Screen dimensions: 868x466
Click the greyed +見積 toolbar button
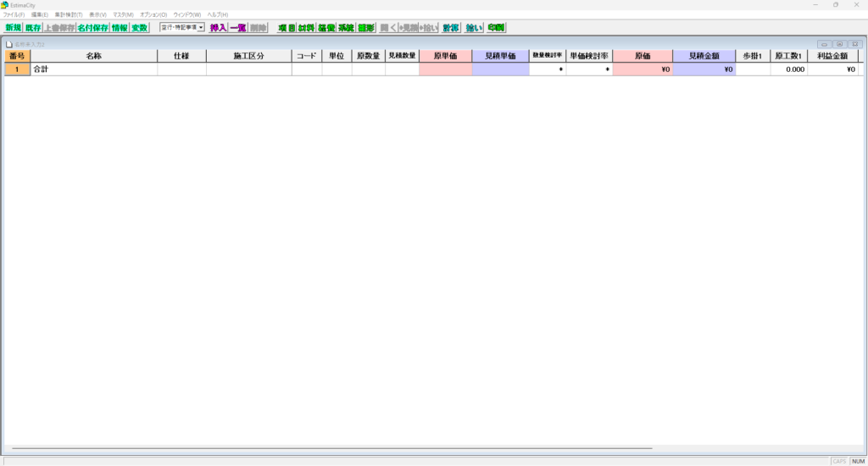coord(409,28)
